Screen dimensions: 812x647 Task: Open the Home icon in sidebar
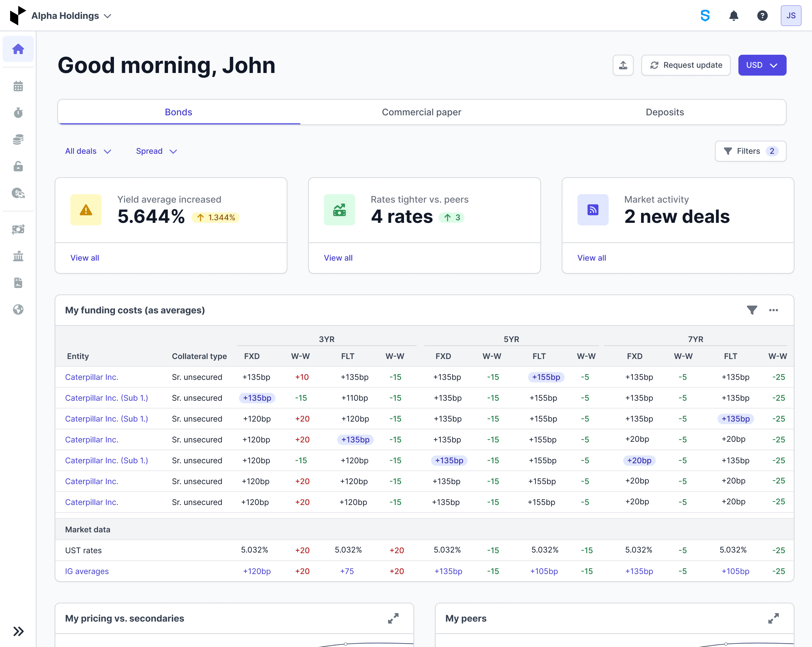click(18, 49)
